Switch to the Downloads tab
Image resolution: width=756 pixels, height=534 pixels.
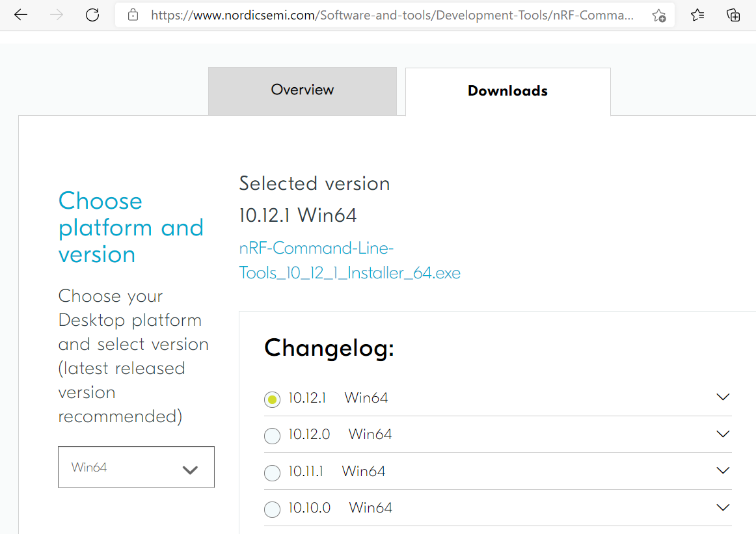pyautogui.click(x=507, y=91)
